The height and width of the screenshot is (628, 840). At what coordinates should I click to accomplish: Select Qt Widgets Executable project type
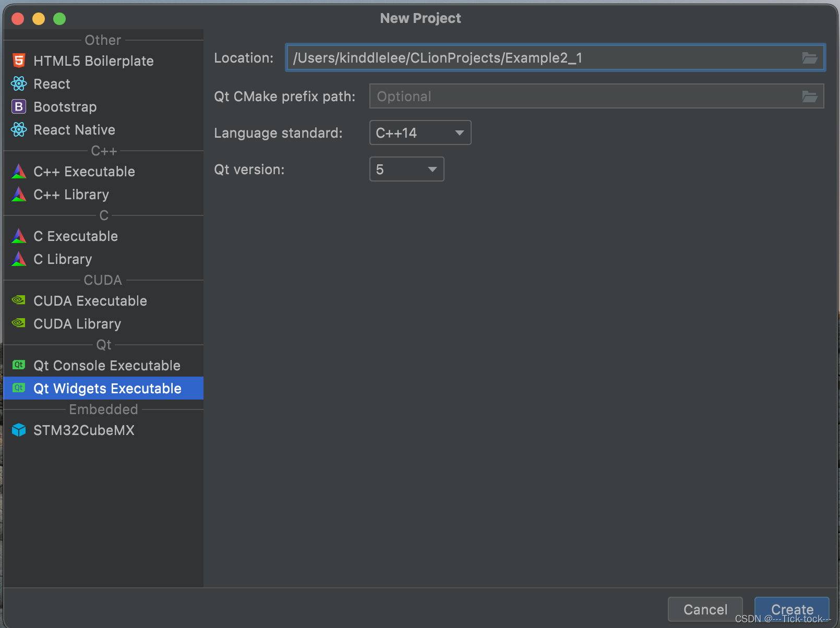[x=103, y=388]
